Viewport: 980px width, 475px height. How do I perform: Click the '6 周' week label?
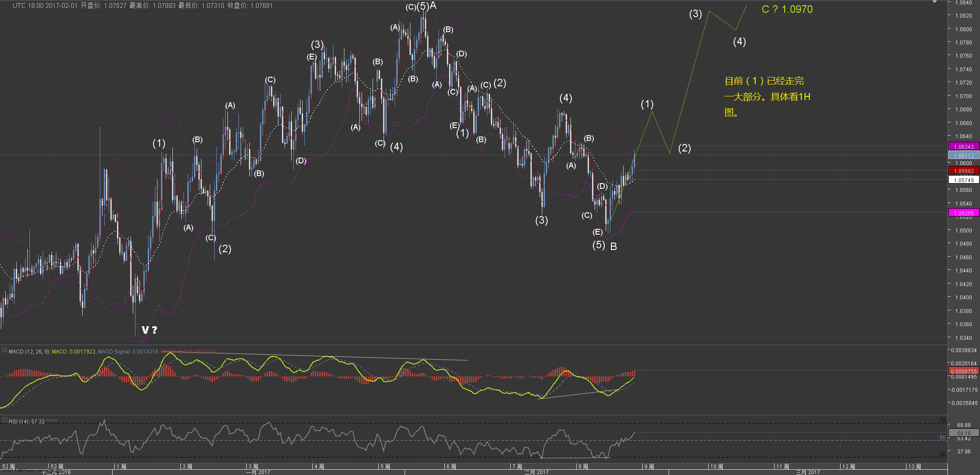coord(451,467)
